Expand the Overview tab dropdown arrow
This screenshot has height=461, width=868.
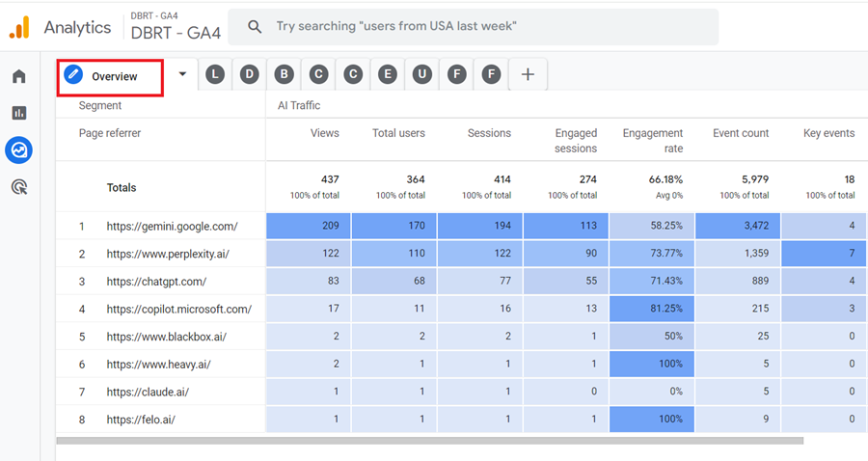click(x=182, y=74)
